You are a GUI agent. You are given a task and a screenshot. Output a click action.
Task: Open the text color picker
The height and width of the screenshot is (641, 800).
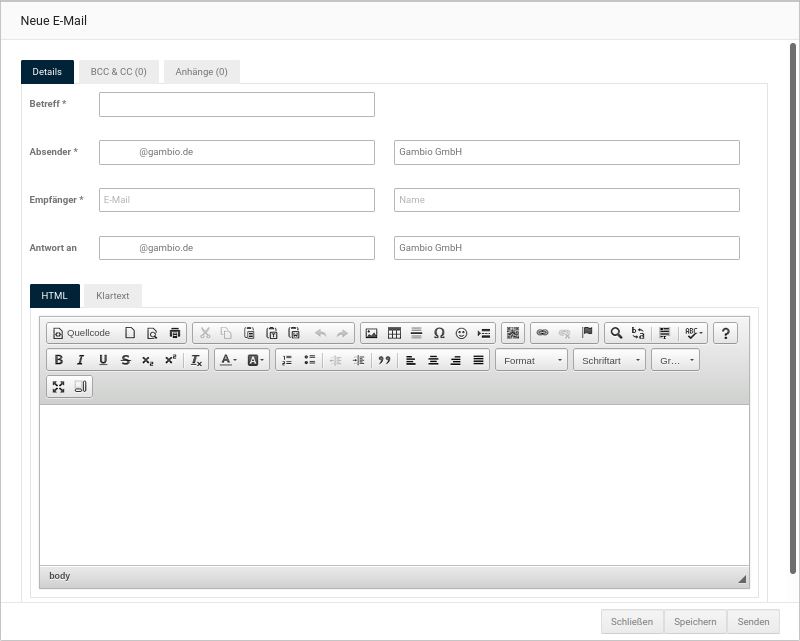click(228, 360)
